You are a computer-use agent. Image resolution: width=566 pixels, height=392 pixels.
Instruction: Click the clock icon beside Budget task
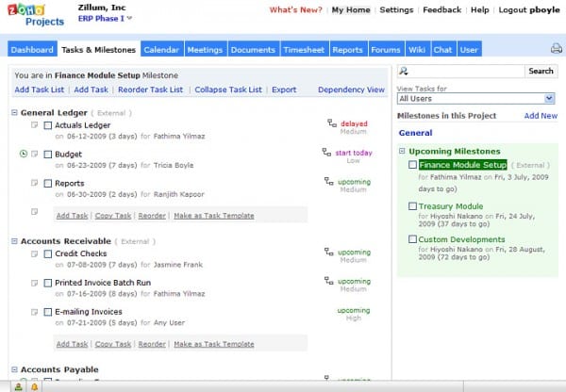tap(23, 153)
